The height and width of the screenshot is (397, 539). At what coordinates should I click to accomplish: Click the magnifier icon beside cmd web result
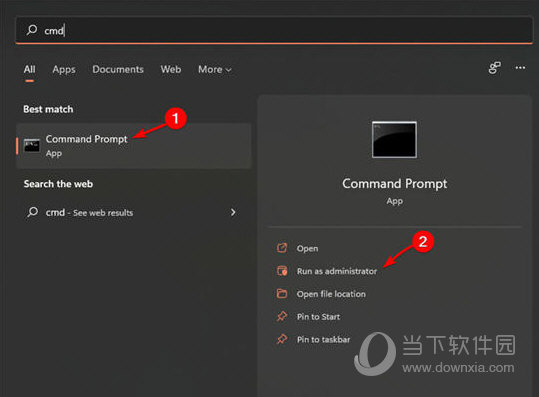33,212
